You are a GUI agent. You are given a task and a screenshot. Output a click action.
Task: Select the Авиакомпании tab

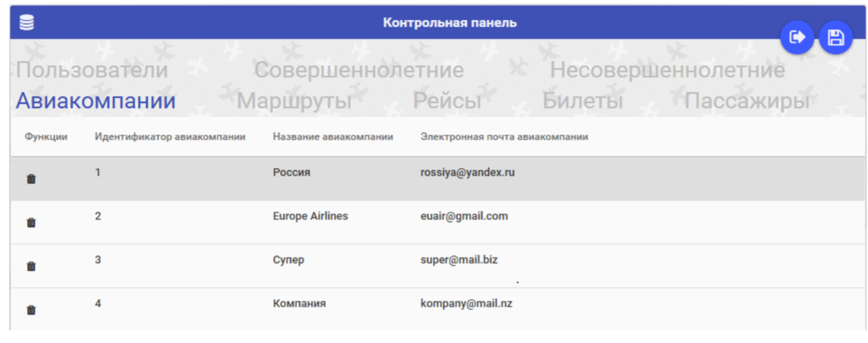[95, 100]
